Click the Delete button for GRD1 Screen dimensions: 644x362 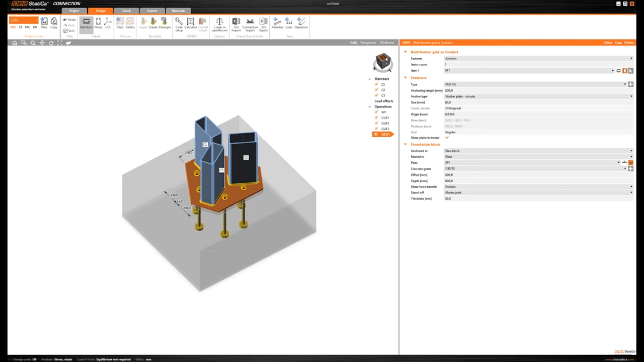(629, 43)
